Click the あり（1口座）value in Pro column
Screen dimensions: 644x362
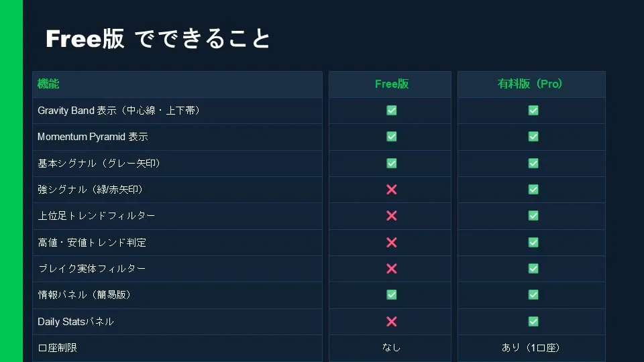click(x=531, y=348)
